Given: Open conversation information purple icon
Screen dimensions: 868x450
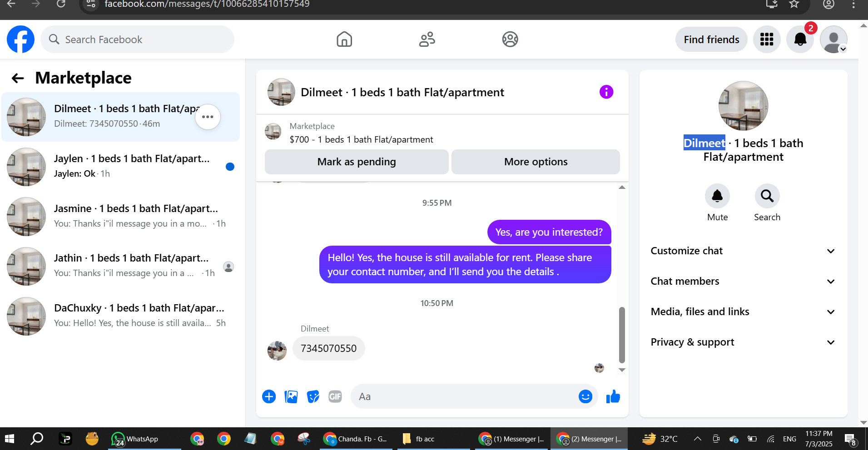Looking at the screenshot, I should [x=606, y=92].
